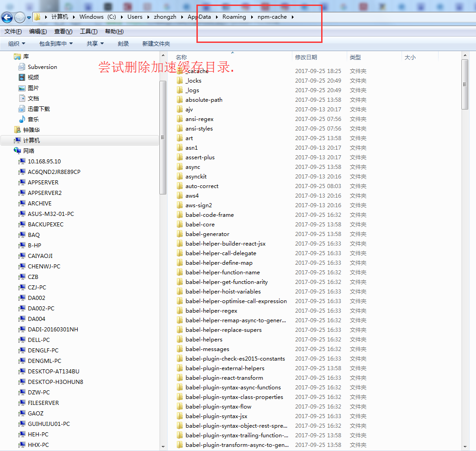
Task: Click the file list vertical scrollbar thumb
Action: pyautogui.click(x=465, y=84)
